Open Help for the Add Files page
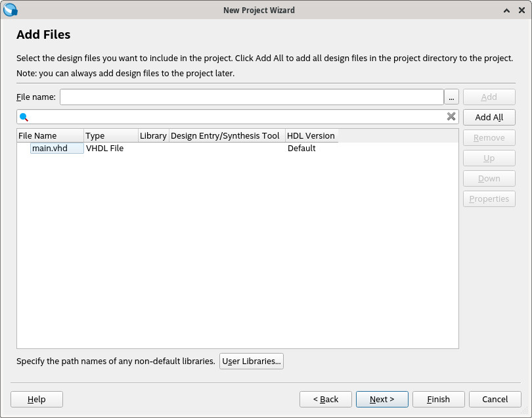The image size is (532, 418). tap(37, 399)
